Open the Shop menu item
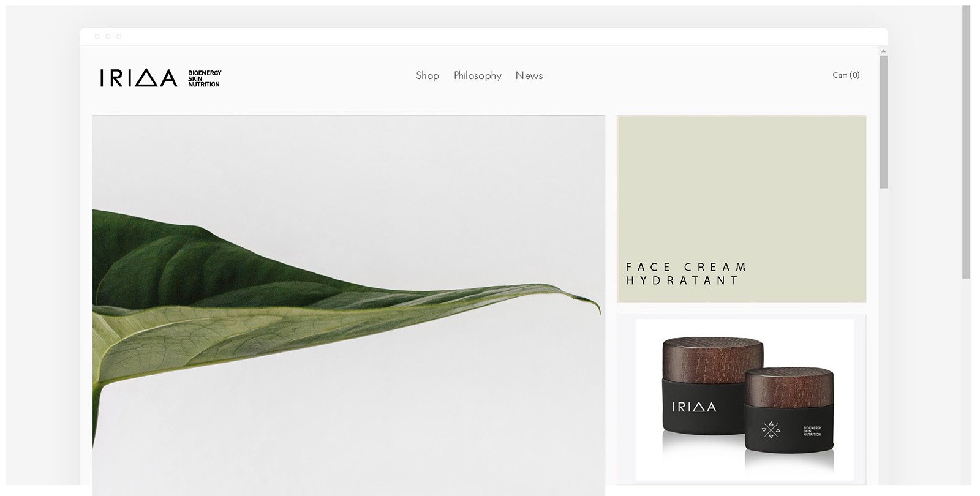 pos(428,75)
